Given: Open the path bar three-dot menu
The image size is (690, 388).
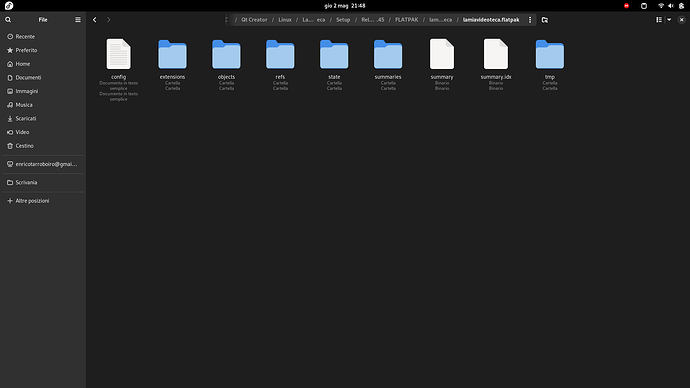Looking at the screenshot, I should [x=530, y=20].
